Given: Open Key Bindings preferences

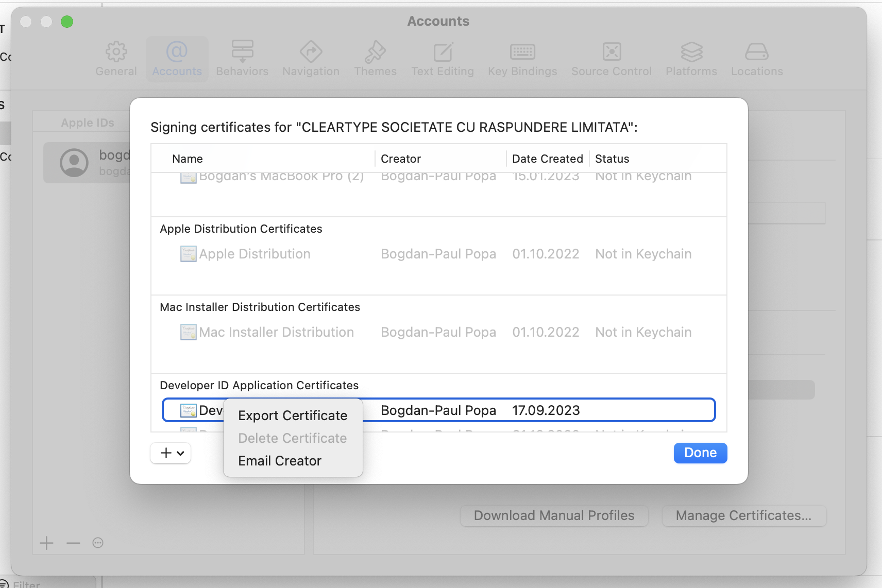Looking at the screenshot, I should pos(522,59).
